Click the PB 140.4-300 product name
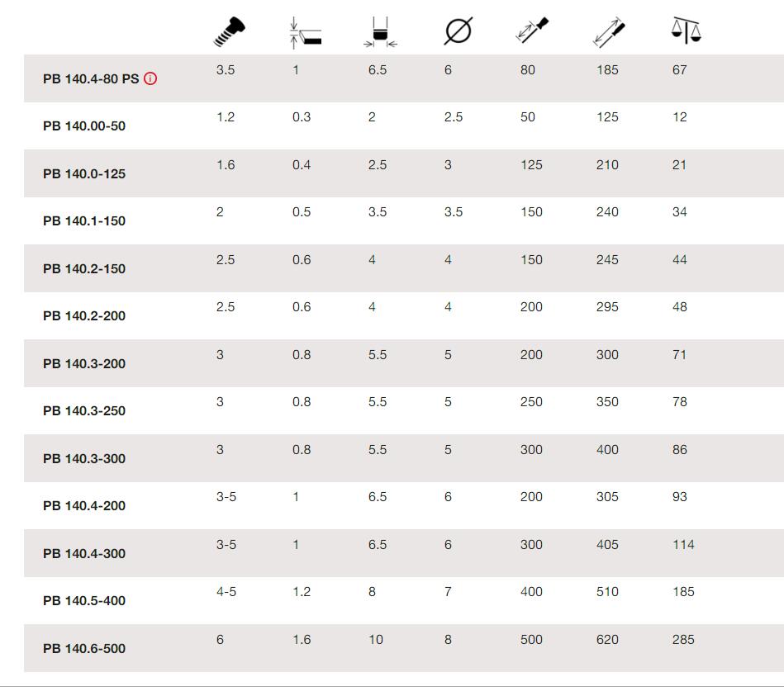784x696 pixels. [84, 554]
